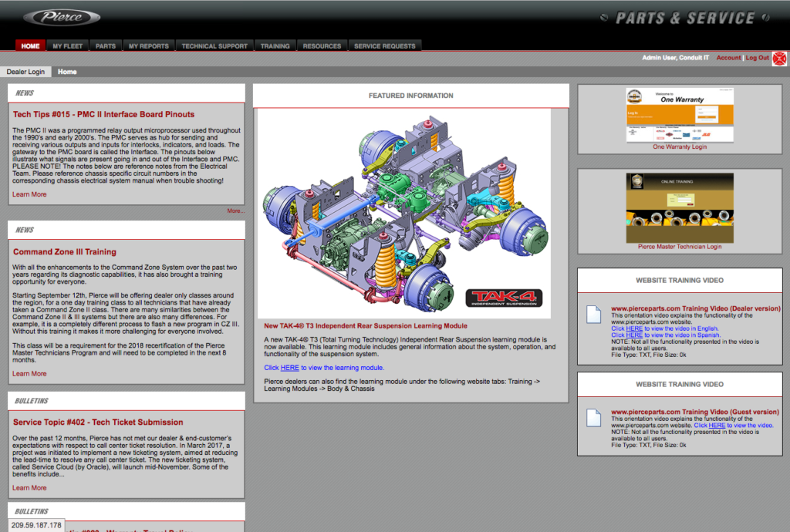Viewport: 790px width, 532px height.
Task: Open the Training Video (Guest version) title link
Action: tap(695, 412)
